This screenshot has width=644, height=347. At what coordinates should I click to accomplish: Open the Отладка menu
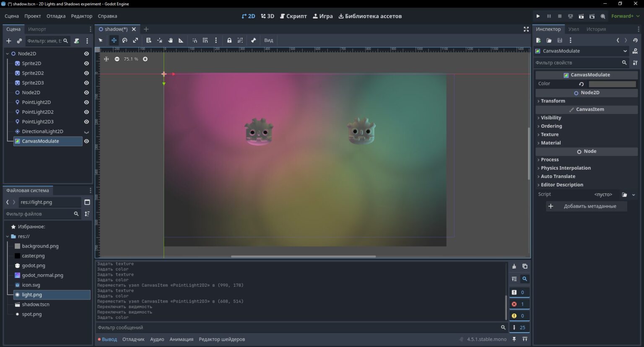click(56, 16)
